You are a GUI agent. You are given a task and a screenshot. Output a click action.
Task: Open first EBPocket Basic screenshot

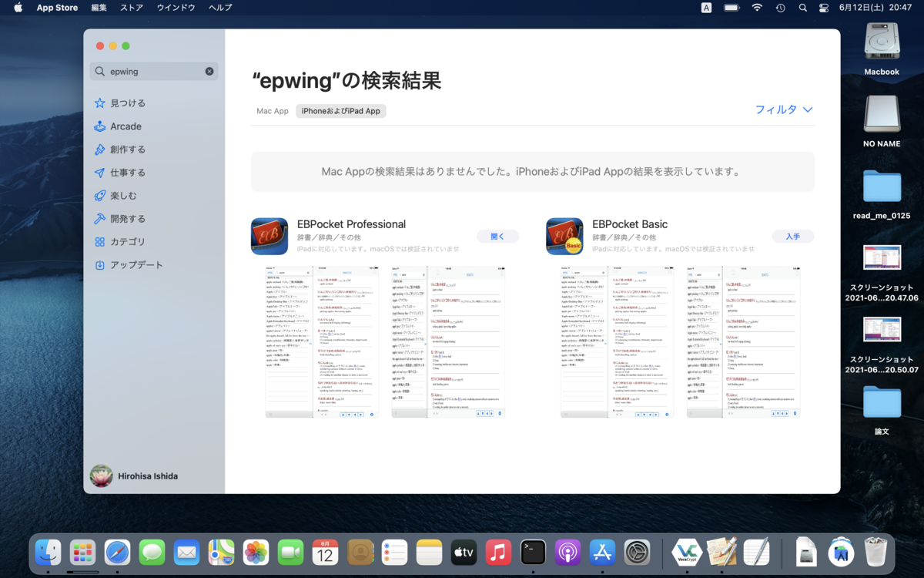[618, 342]
